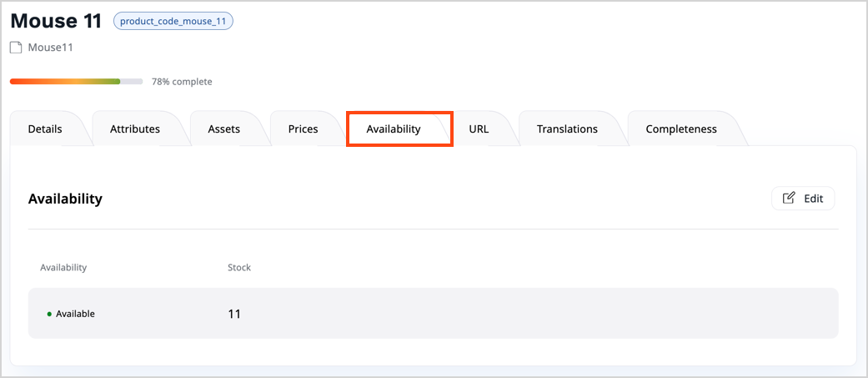Click the Stock column header
Viewport: 868px width, 378px height.
239,268
